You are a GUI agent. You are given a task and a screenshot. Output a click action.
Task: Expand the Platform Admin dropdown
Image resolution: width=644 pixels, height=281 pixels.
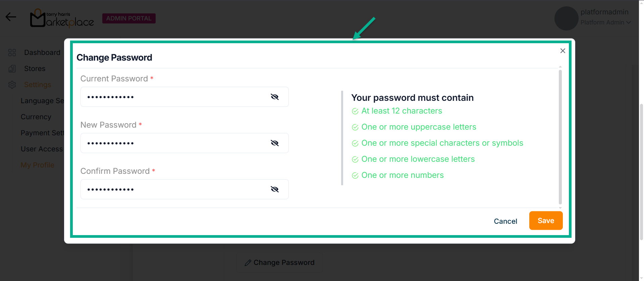[x=628, y=22]
